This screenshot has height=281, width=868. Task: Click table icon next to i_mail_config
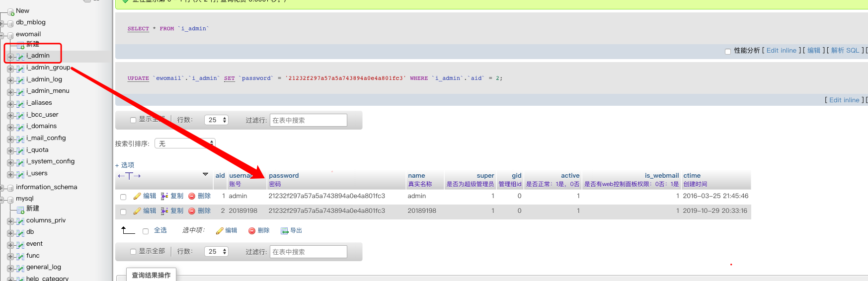click(20, 139)
